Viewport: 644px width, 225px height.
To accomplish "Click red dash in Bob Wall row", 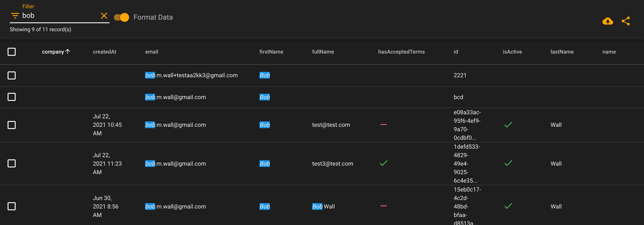I will [x=383, y=206].
